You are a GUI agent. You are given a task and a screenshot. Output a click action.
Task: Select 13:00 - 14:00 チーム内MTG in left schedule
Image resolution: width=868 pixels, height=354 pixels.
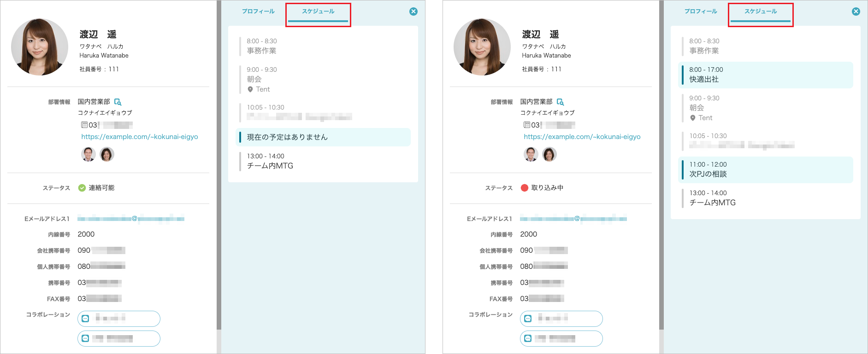point(323,161)
